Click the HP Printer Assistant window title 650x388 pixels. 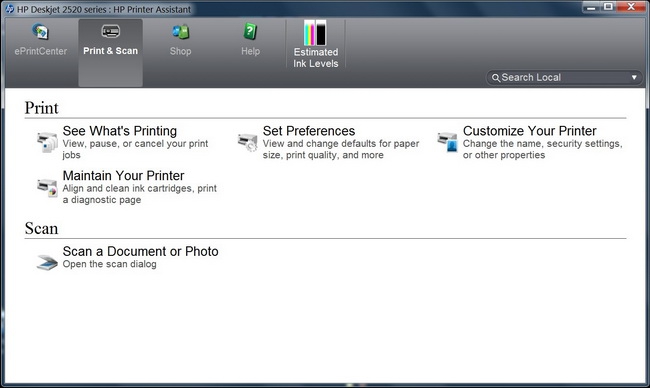click(x=104, y=9)
